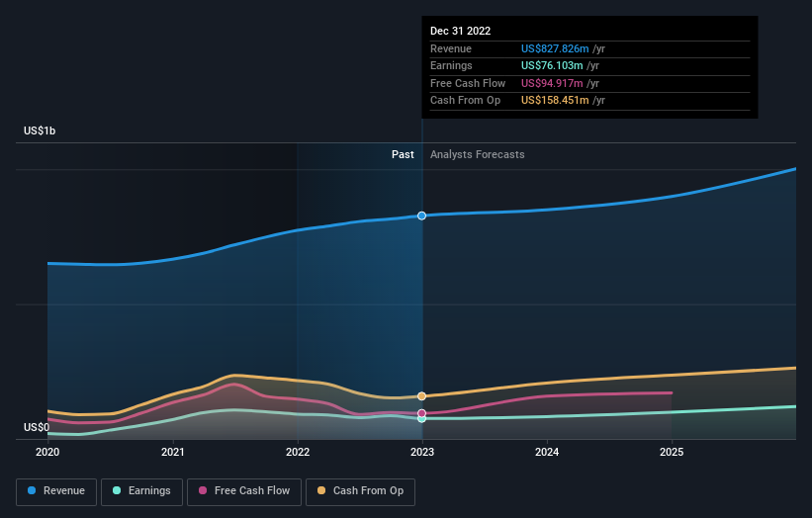Click the US$76.103m earnings value
The width and height of the screenshot is (812, 518).
(x=552, y=65)
